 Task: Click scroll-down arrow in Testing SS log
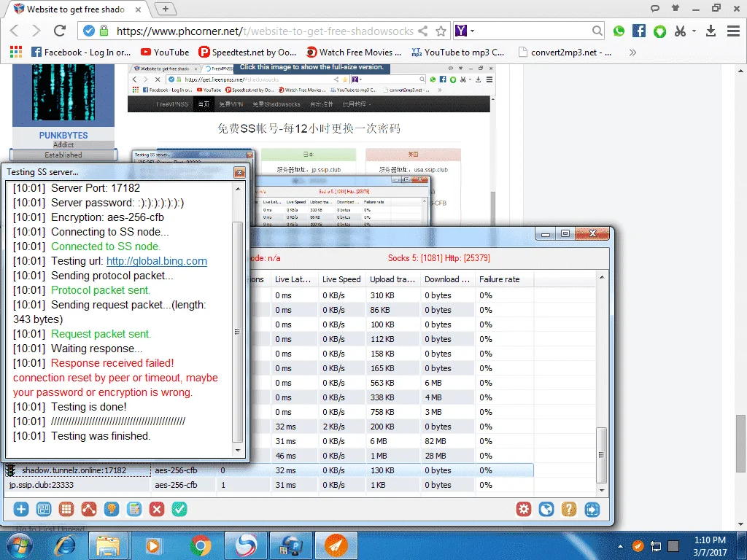pos(238,451)
